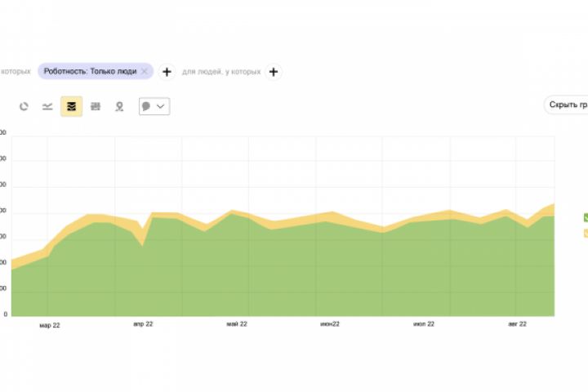
Task: Remove the 'Роботность: Только люди' filter
Action: coord(145,71)
